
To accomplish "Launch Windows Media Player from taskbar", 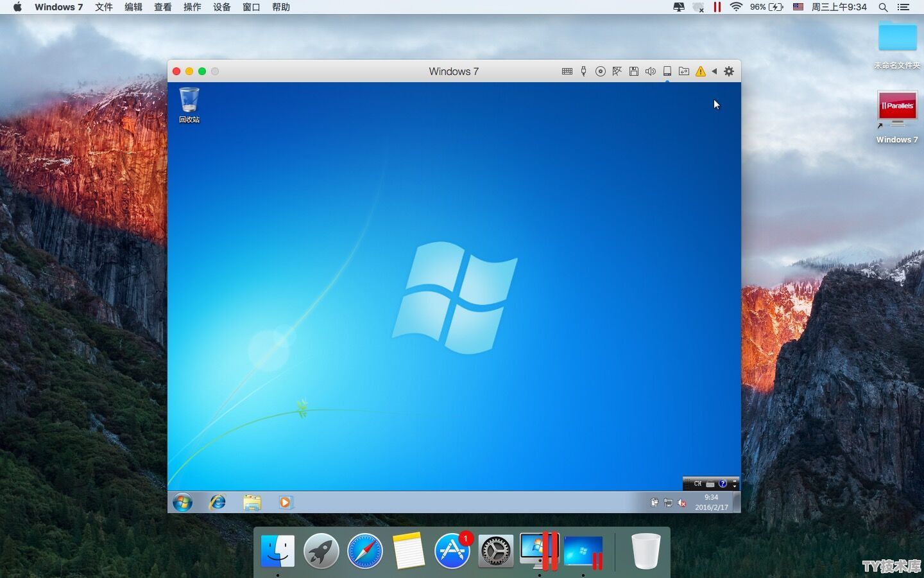I will pyautogui.click(x=286, y=502).
